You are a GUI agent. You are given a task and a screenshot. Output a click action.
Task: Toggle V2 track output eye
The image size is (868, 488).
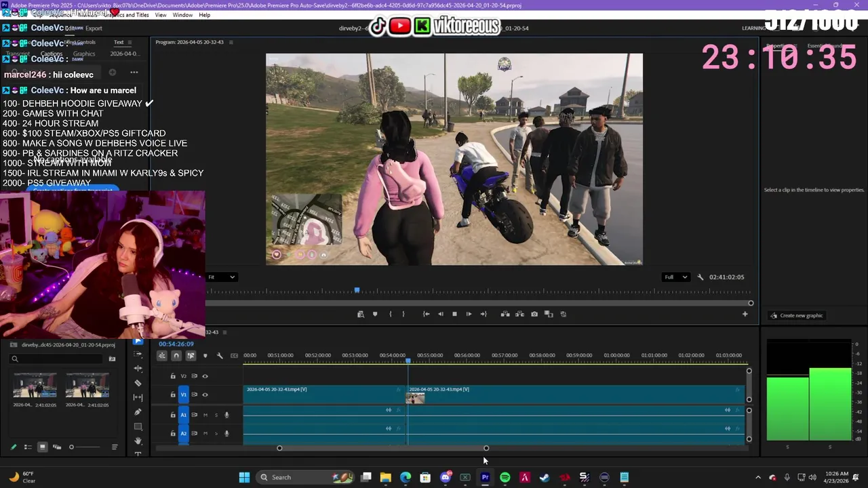205,376
